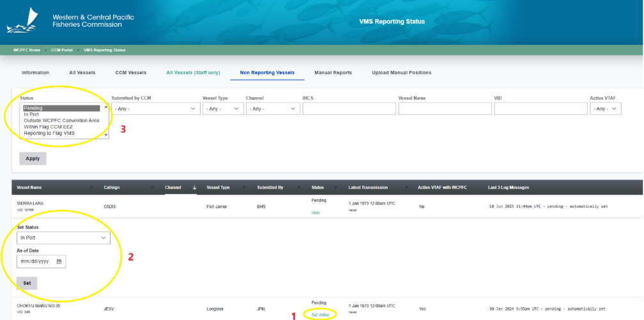644x320 pixels.
Task: Open the Latest Transmission column filter icon
Action: coord(406,188)
